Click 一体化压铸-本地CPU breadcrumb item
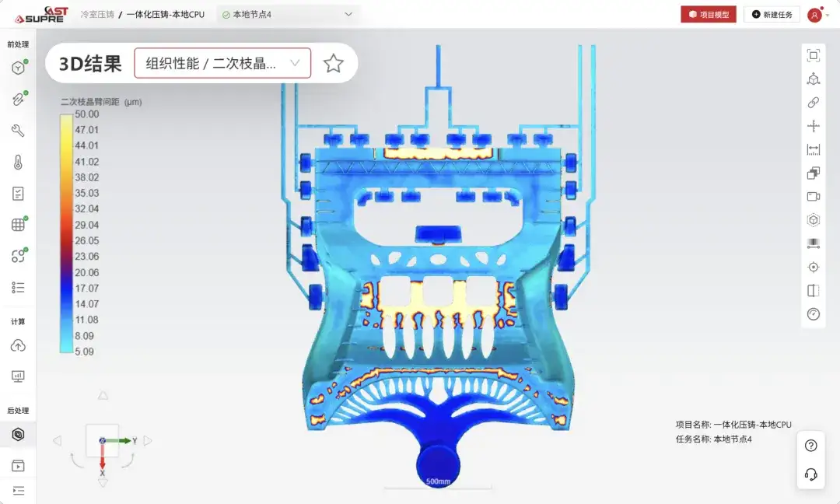Screen dimensions: 840x504 [x=166, y=15]
